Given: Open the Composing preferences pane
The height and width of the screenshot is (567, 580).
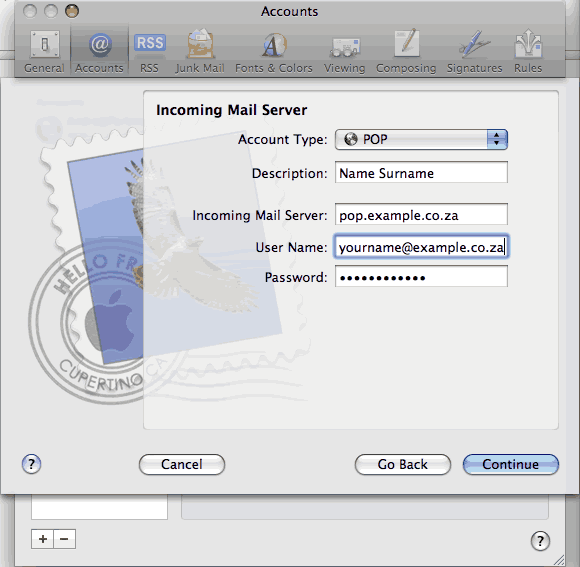Looking at the screenshot, I should click(406, 51).
